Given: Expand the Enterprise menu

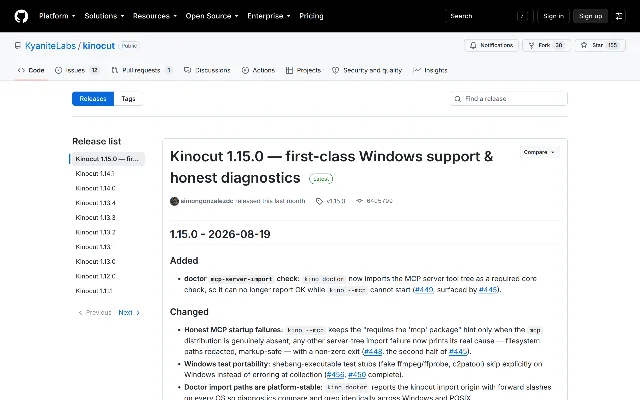Looking at the screenshot, I should click(x=269, y=16).
